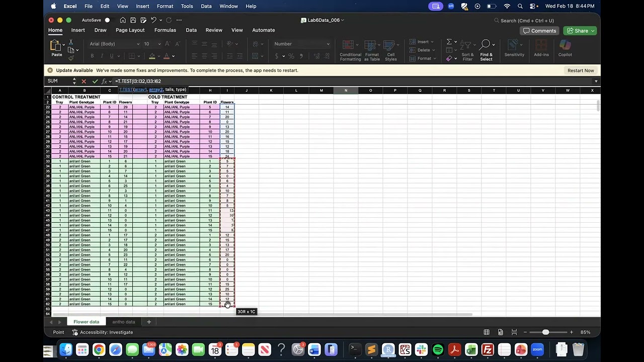
Task: Click the Home house icon in title bar
Action: coord(123,20)
